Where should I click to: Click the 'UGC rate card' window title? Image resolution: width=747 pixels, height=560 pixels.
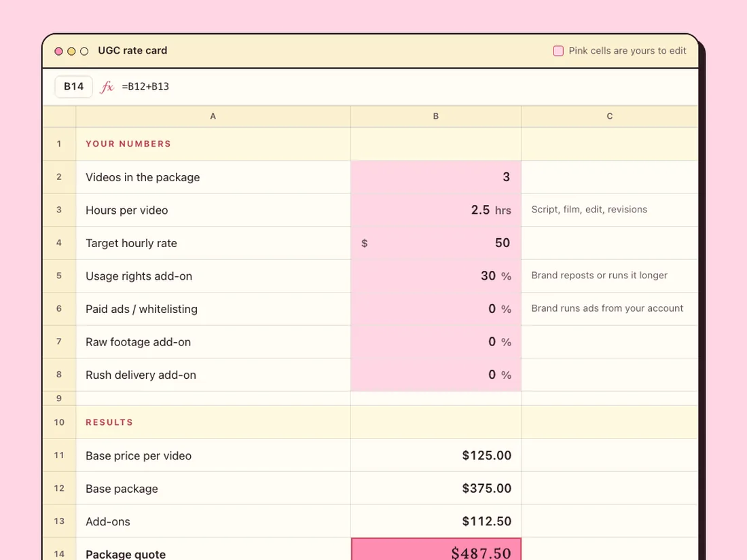(x=132, y=50)
